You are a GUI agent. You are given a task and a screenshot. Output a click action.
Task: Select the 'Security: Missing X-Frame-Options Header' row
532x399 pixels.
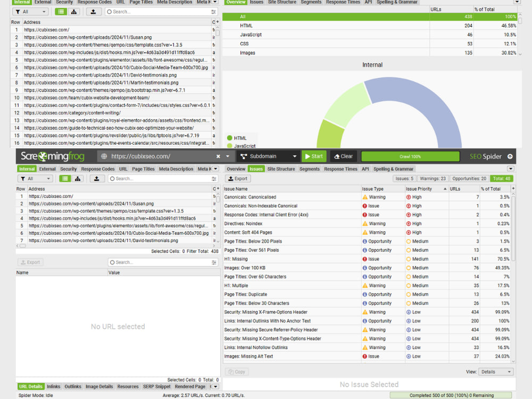[x=367, y=312]
